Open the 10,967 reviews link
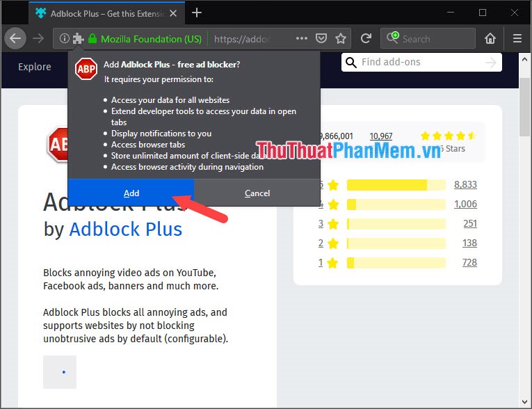The width and height of the screenshot is (532, 409). click(380, 136)
